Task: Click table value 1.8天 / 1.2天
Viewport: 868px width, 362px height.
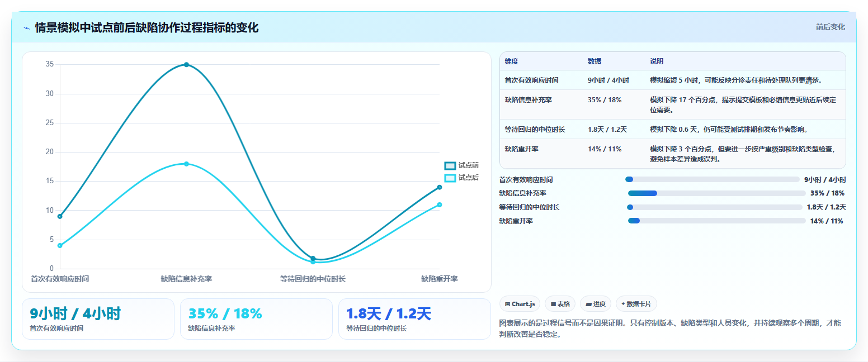Action: [607, 130]
